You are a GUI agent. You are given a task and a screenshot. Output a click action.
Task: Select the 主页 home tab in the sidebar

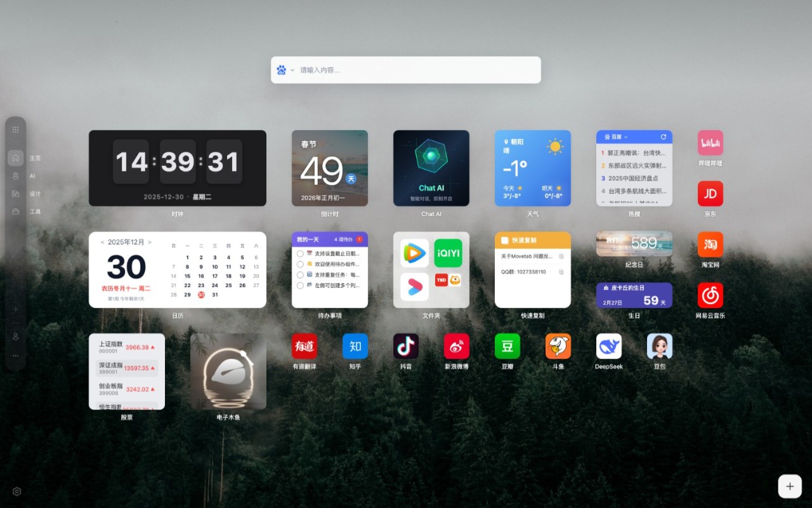pyautogui.click(x=16, y=157)
